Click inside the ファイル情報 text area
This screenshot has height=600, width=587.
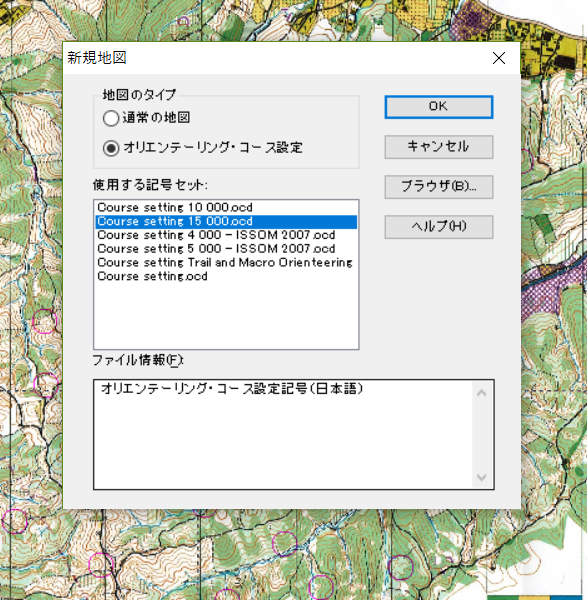(x=283, y=435)
